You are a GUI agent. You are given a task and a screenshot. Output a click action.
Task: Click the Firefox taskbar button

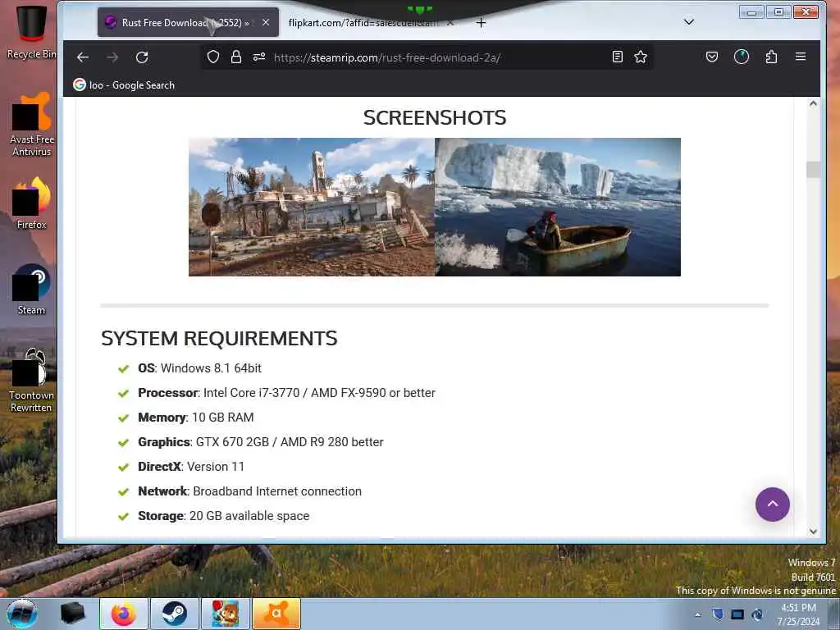123,614
